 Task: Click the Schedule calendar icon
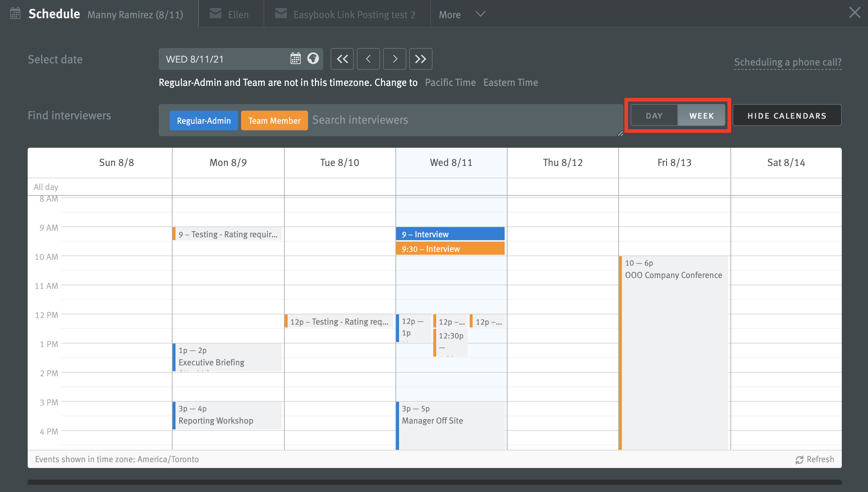click(x=15, y=13)
